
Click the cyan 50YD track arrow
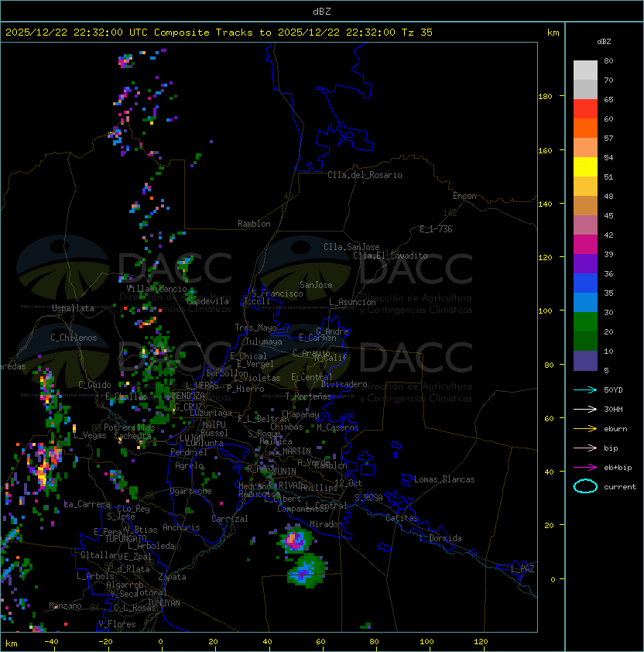tap(585, 390)
